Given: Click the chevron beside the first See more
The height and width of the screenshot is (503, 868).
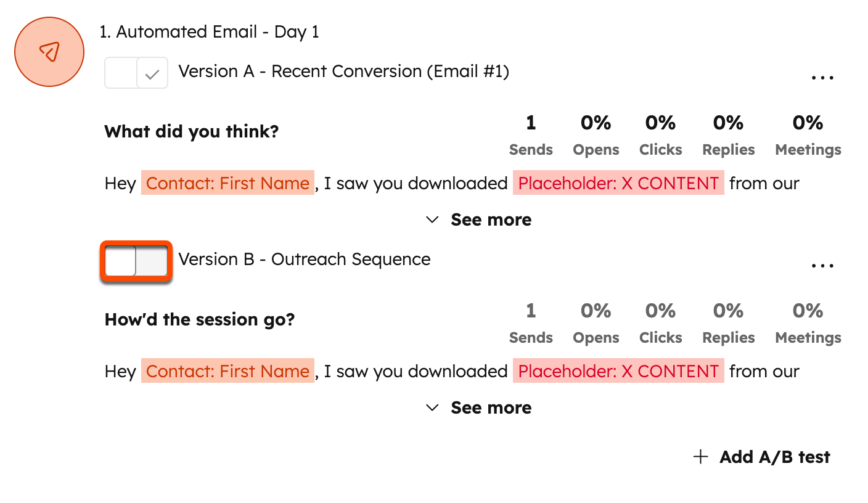Looking at the screenshot, I should pos(432,219).
